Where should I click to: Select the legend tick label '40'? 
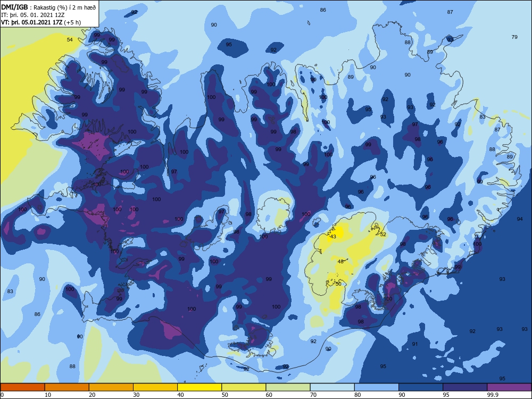coord(181,395)
